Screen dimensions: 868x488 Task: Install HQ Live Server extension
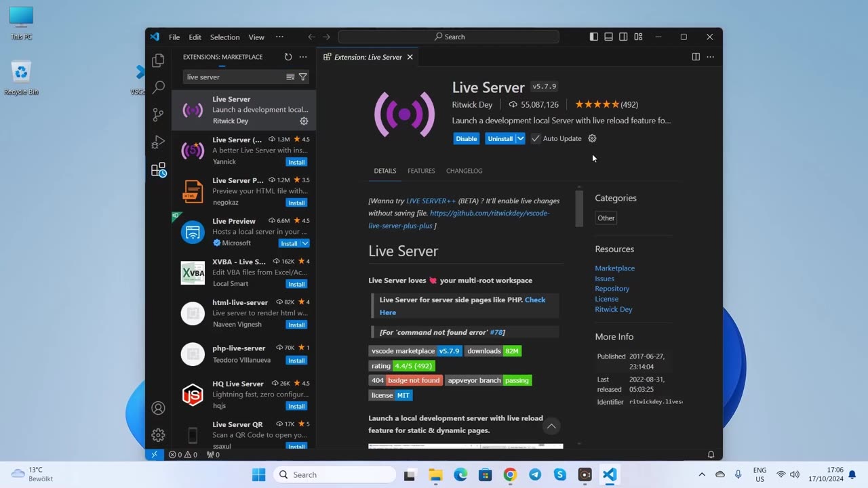[296, 406]
